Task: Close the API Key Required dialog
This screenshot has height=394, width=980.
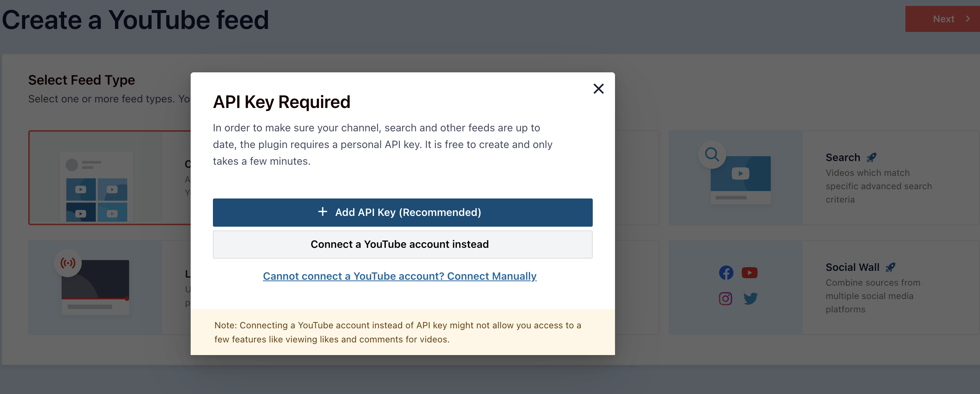Action: 598,89
